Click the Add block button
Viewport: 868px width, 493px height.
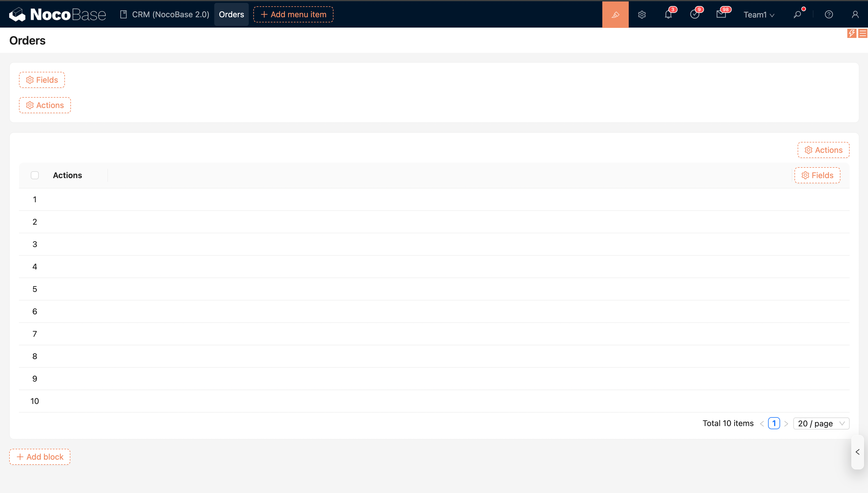pos(40,457)
